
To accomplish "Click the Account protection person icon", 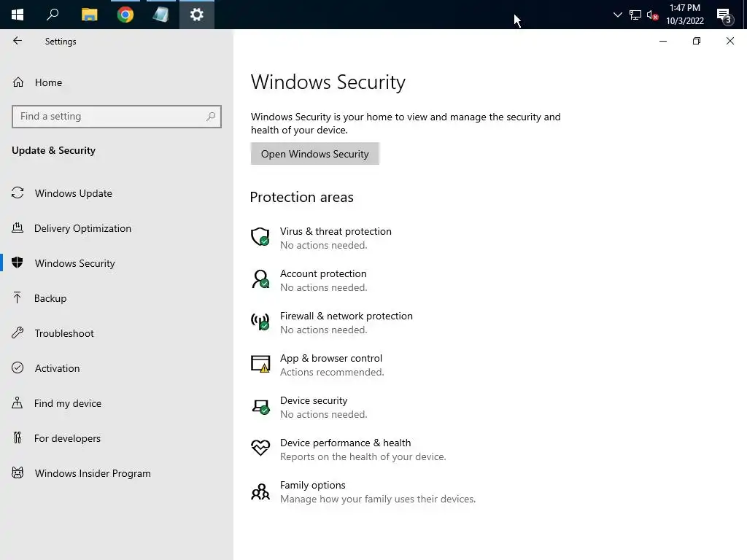I will click(260, 279).
